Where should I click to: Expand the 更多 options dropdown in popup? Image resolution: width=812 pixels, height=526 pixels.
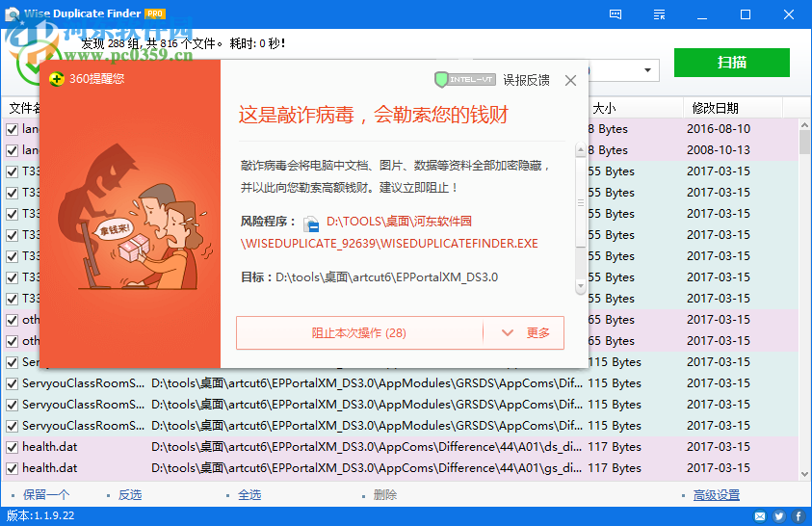click(x=524, y=333)
